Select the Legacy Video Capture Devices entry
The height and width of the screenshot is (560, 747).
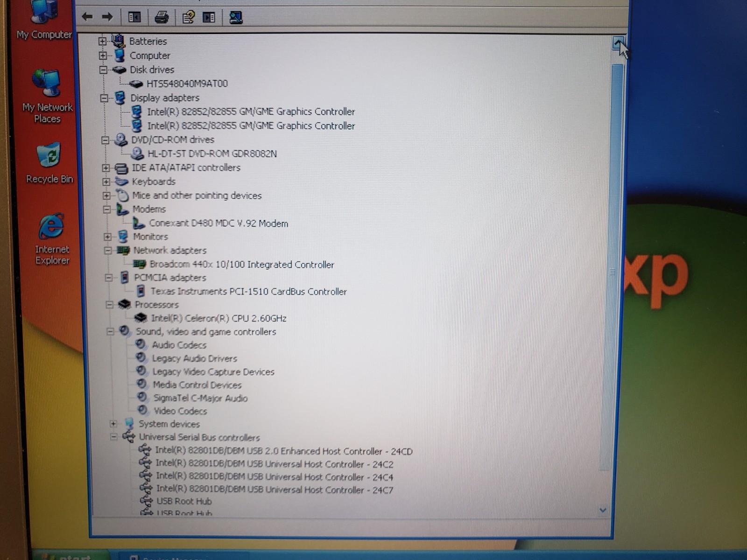(213, 372)
